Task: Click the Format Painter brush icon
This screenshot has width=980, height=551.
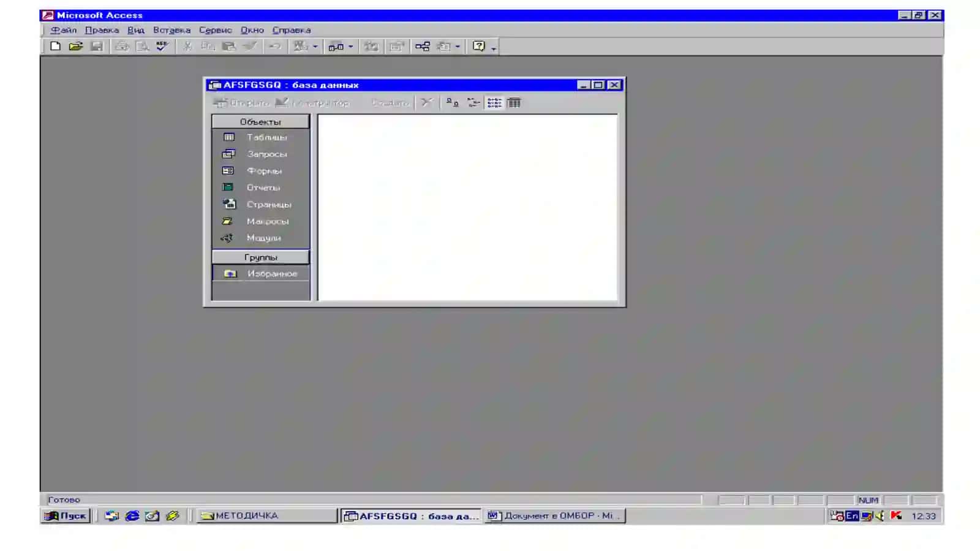Action: (x=249, y=46)
